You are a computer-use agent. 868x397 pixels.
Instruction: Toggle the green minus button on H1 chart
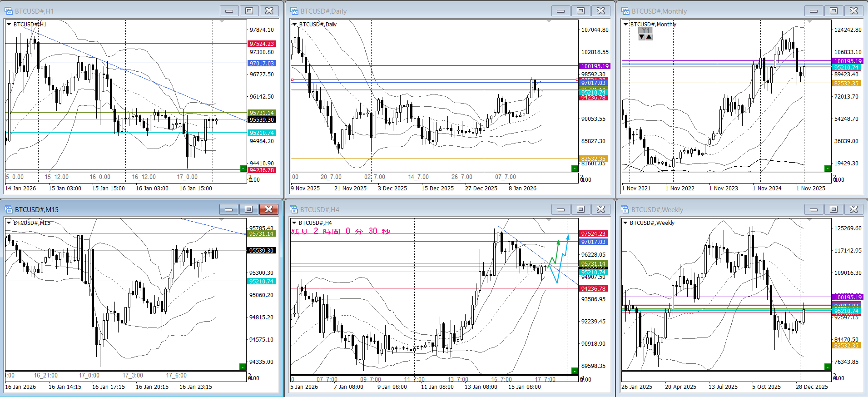click(243, 169)
